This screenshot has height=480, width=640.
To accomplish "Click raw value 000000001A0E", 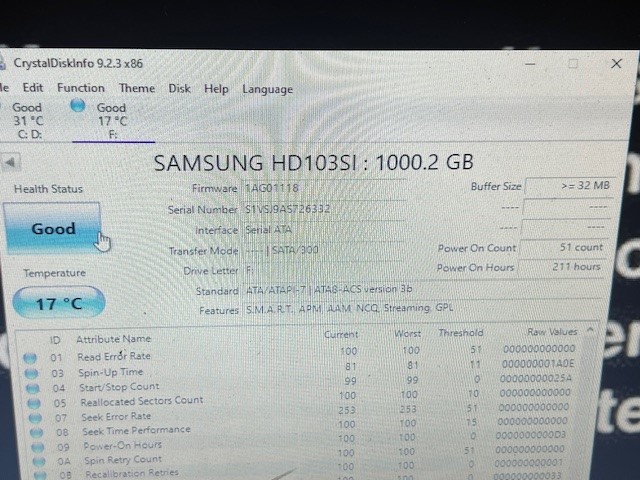I will [538, 364].
